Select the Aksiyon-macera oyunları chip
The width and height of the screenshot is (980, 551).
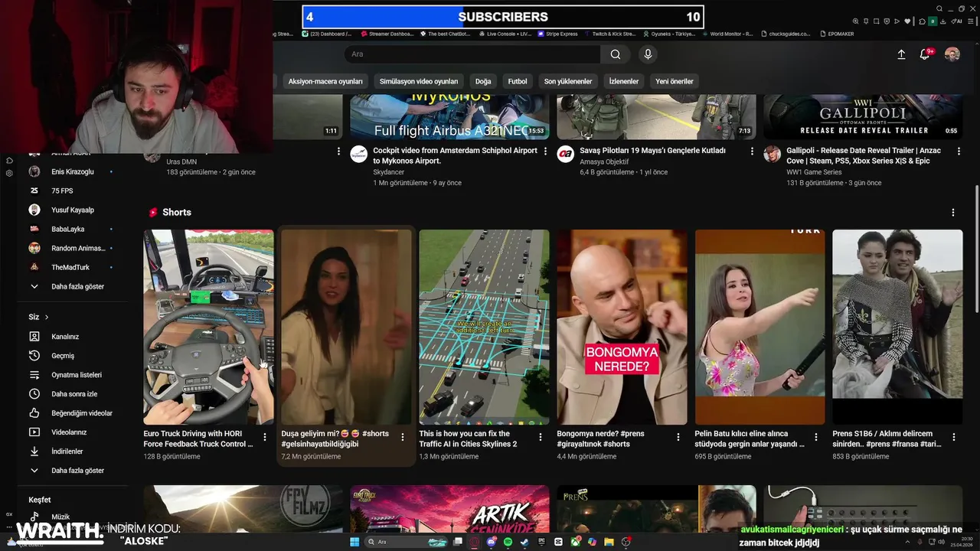(325, 81)
